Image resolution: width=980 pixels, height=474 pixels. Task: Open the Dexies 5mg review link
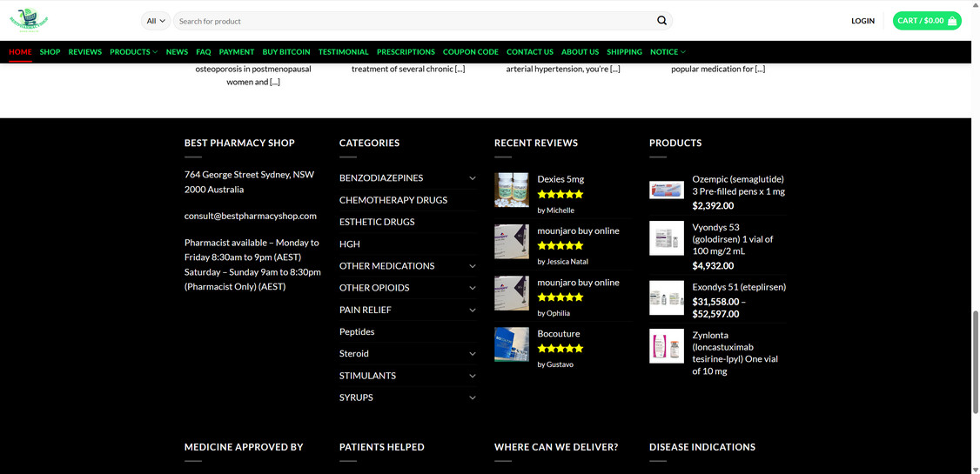560,178
